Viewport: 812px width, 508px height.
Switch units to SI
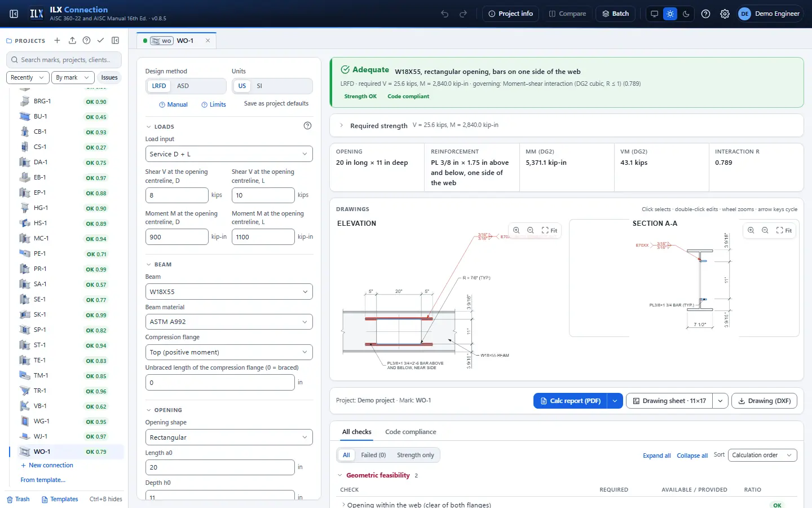[259, 86]
